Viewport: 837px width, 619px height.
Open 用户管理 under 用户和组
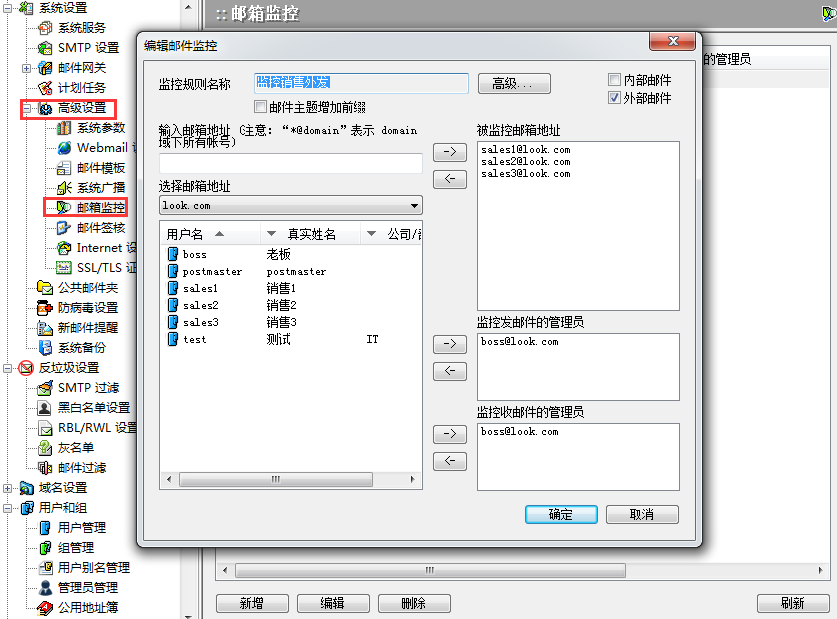click(x=85, y=527)
